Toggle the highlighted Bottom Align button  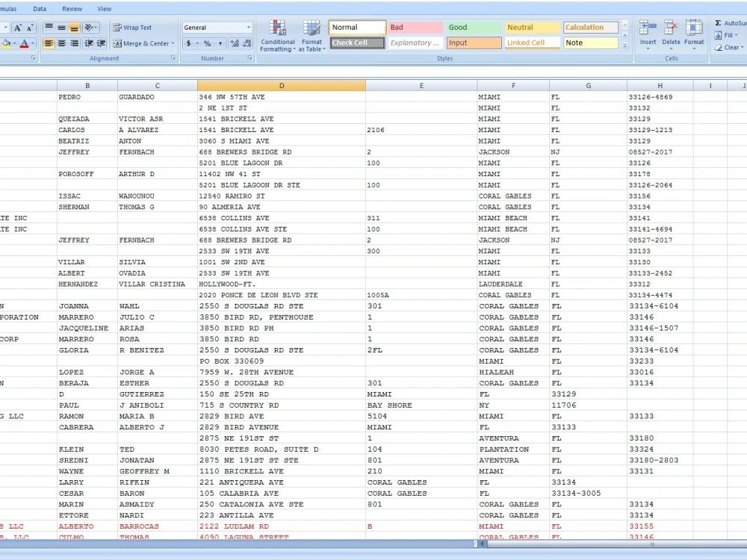click(x=74, y=28)
